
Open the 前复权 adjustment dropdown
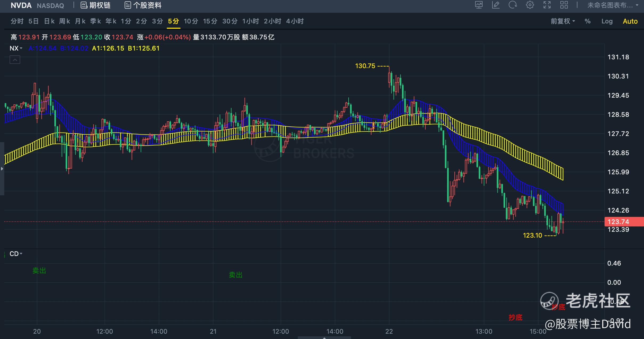tap(563, 21)
